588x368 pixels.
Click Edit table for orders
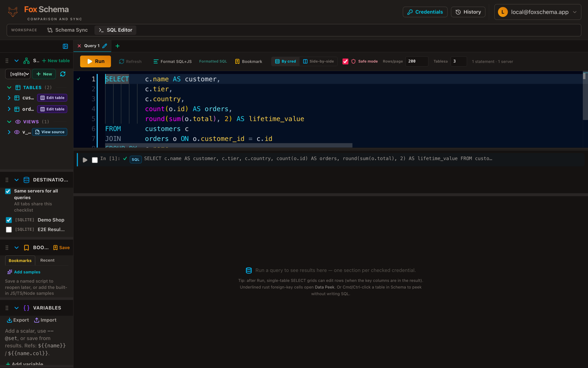click(x=52, y=109)
